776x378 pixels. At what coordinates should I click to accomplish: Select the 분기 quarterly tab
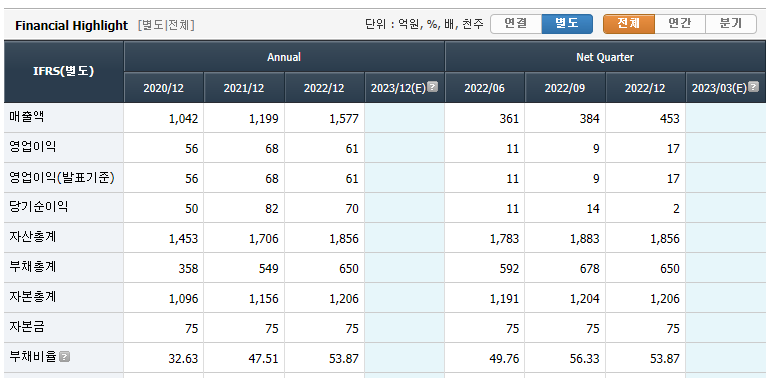tap(731, 24)
